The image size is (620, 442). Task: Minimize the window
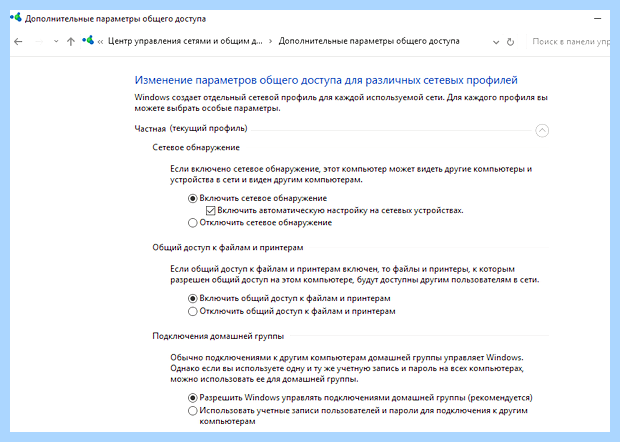[x=597, y=19]
